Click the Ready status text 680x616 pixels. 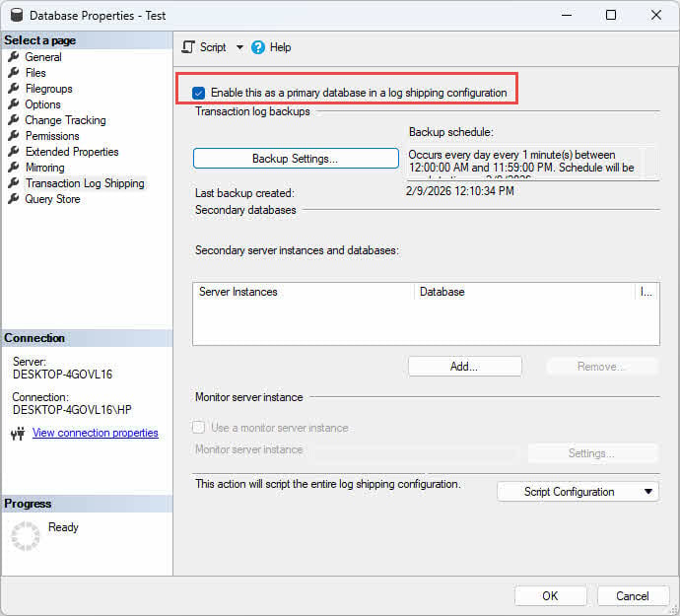point(63,527)
